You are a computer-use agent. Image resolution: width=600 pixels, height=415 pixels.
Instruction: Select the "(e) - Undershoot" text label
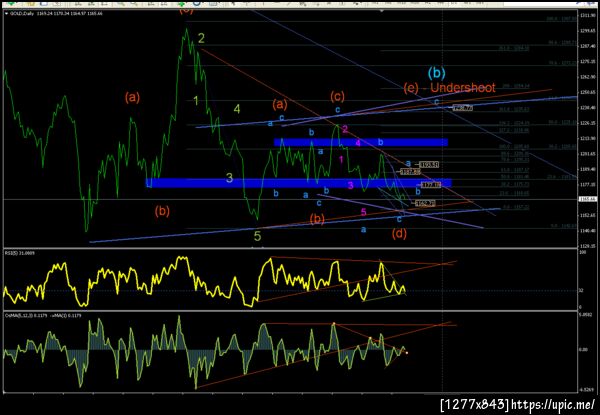point(449,88)
